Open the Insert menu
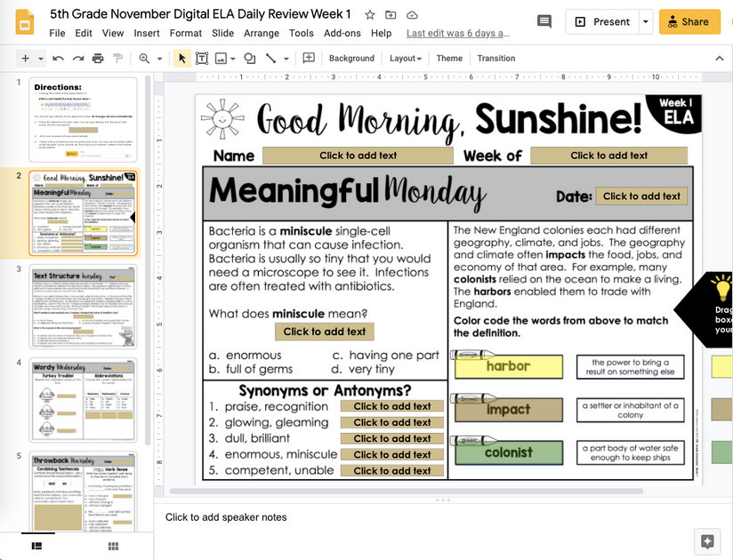The image size is (733, 560). coord(144,33)
